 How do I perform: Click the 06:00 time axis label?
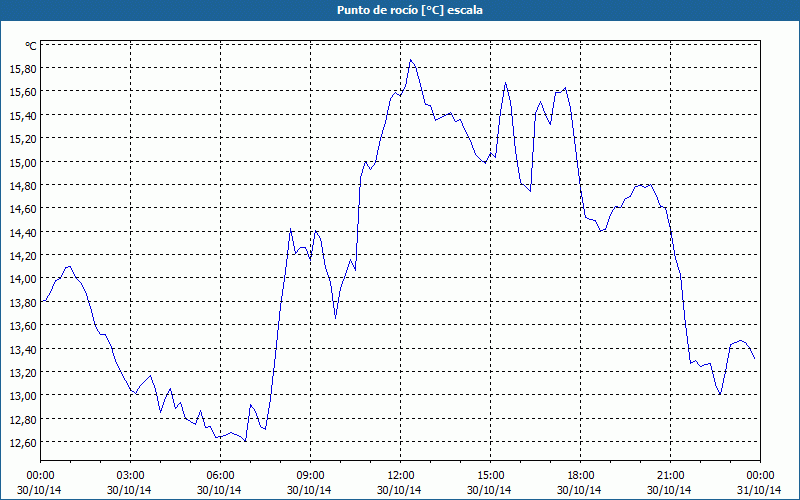coord(220,476)
